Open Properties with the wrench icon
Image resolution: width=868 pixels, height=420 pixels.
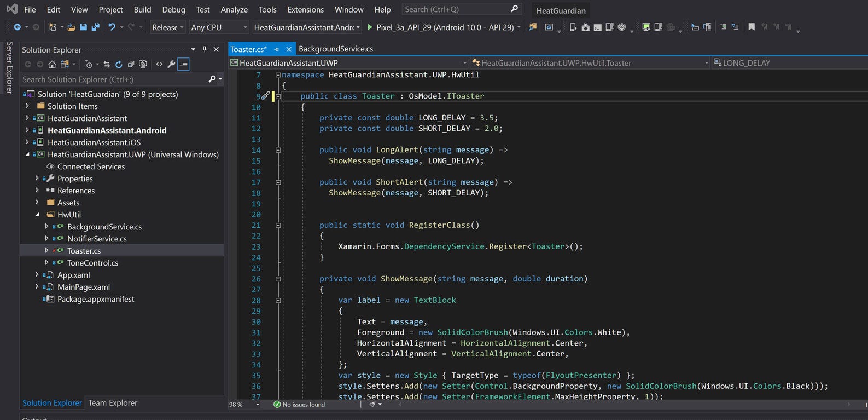(171, 64)
